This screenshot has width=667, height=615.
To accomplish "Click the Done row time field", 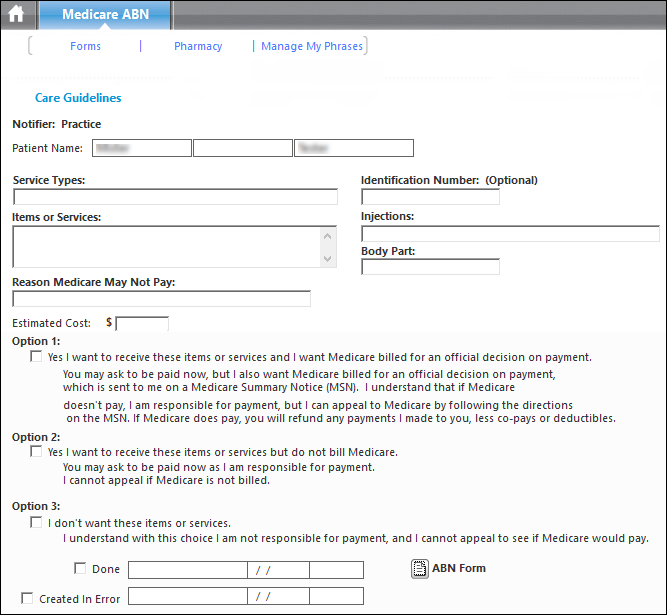I will (x=336, y=570).
